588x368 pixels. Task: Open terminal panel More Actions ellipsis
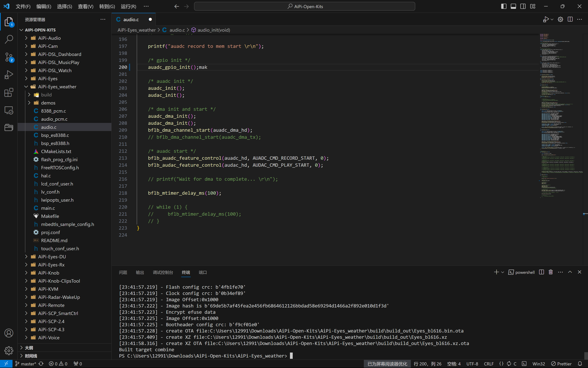[560, 272]
